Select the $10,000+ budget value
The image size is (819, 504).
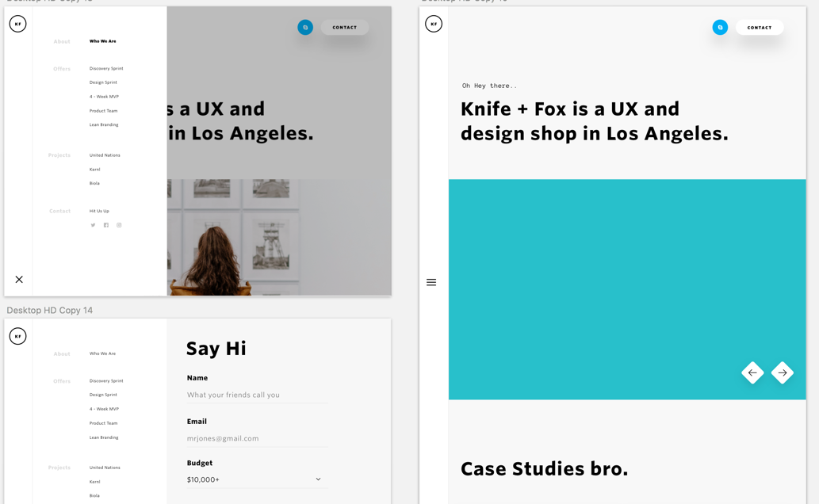tap(203, 479)
